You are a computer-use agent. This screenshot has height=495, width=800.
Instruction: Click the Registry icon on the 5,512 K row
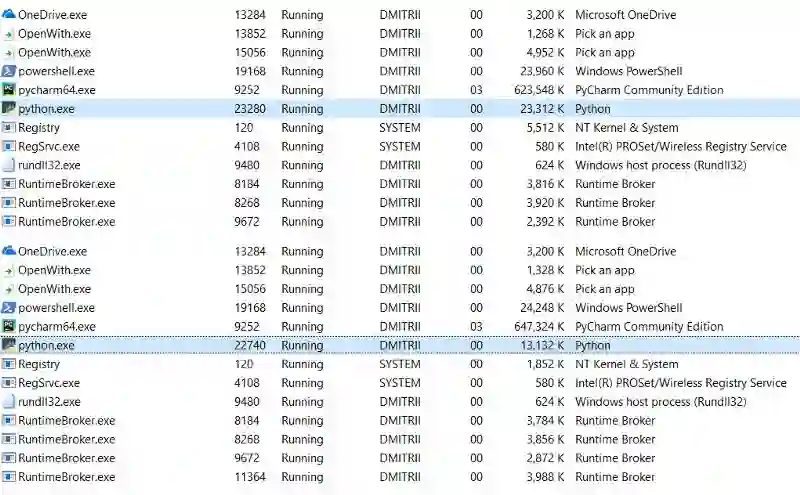(x=9, y=128)
